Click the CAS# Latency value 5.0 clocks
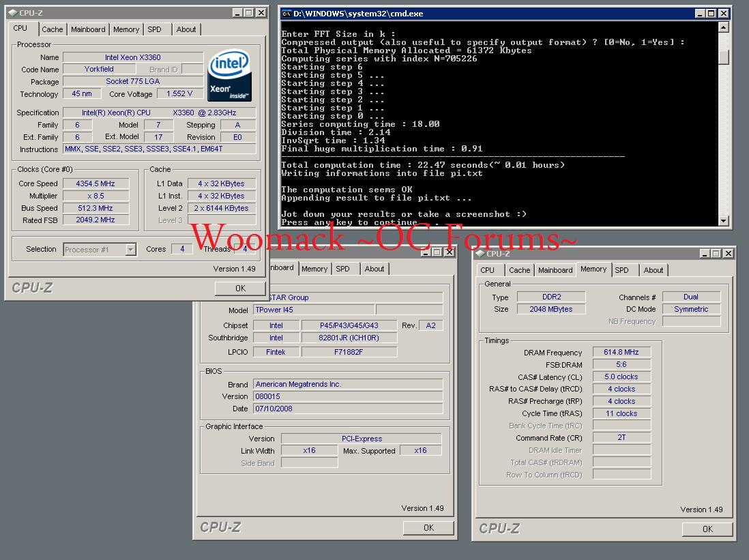The image size is (749, 560). tap(621, 377)
